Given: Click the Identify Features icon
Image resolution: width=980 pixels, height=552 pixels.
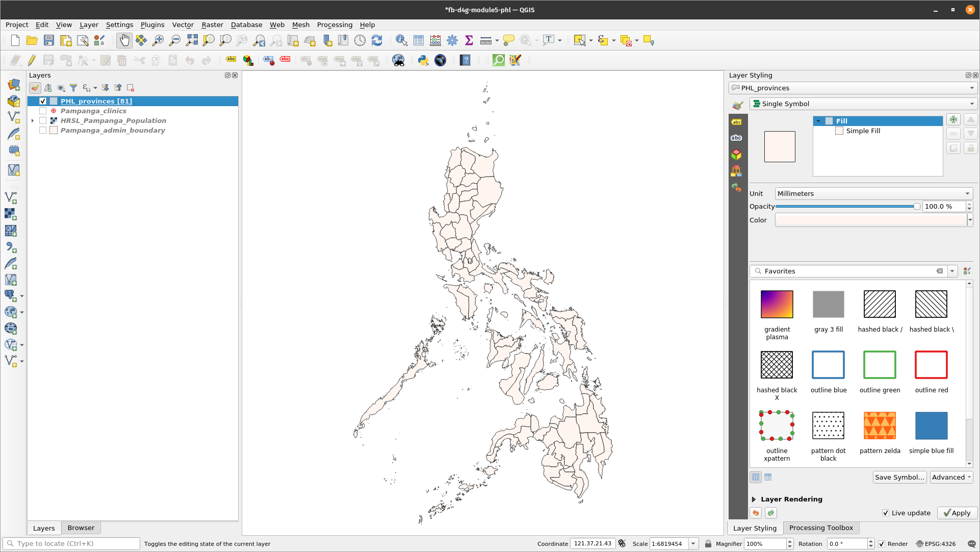Looking at the screenshot, I should [x=401, y=40].
